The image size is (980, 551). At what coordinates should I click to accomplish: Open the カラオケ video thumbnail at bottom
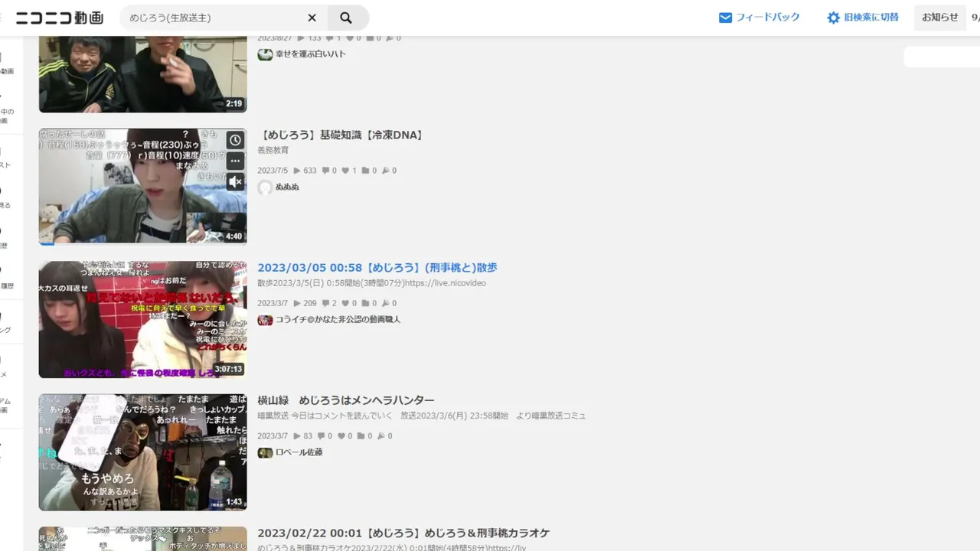point(143,539)
